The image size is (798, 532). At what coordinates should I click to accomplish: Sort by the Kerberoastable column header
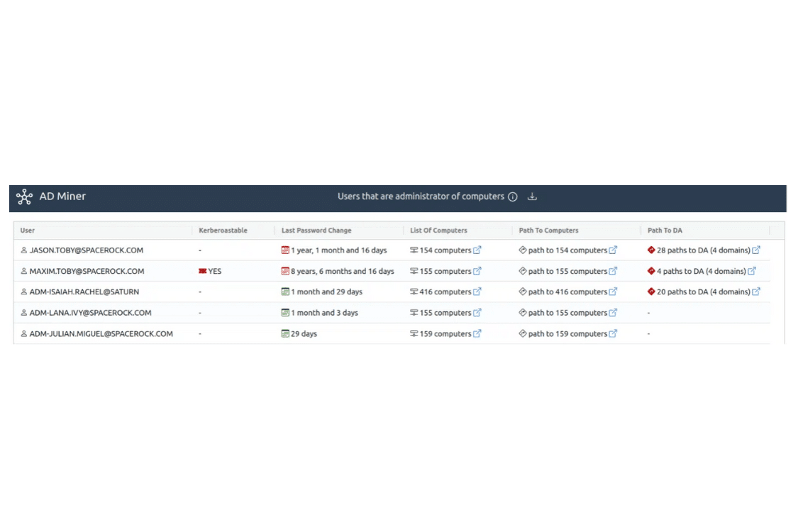223,230
